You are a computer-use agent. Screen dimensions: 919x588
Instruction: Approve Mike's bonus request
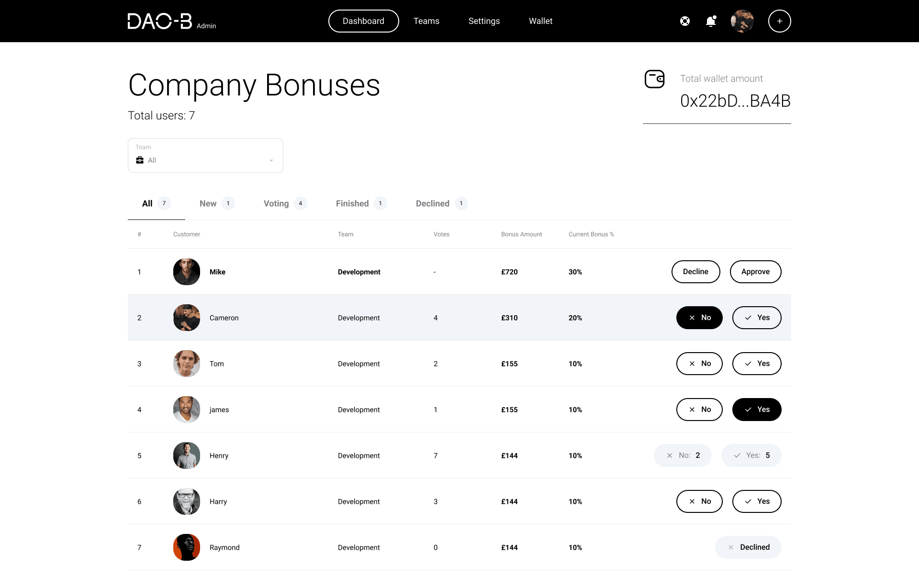tap(755, 272)
